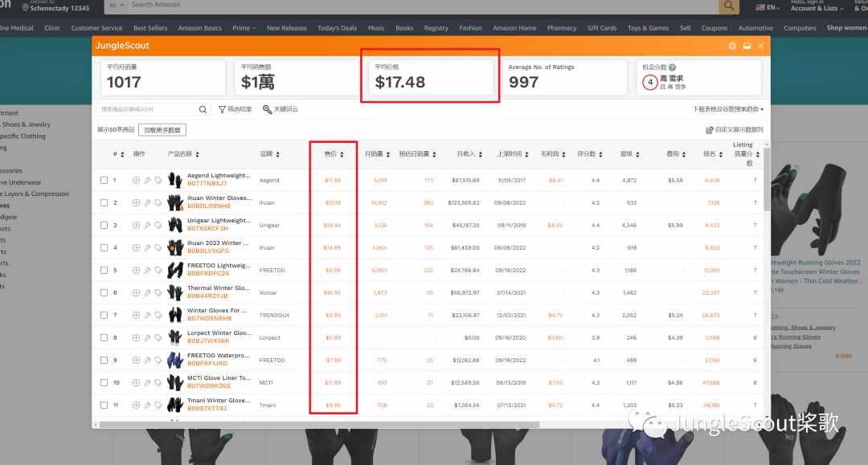Click the sort arrows on 上架时间 column
This screenshot has height=465, width=868.
pyautogui.click(x=526, y=154)
